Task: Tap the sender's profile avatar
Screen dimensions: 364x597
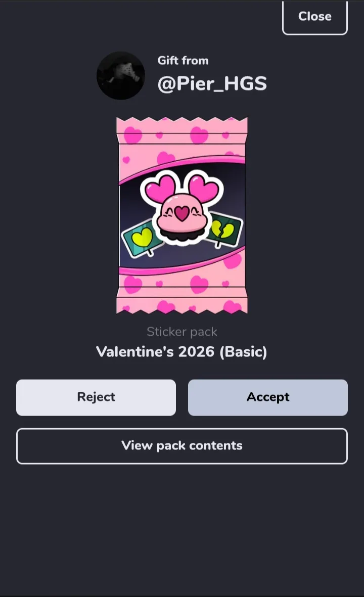Action: 121,76
